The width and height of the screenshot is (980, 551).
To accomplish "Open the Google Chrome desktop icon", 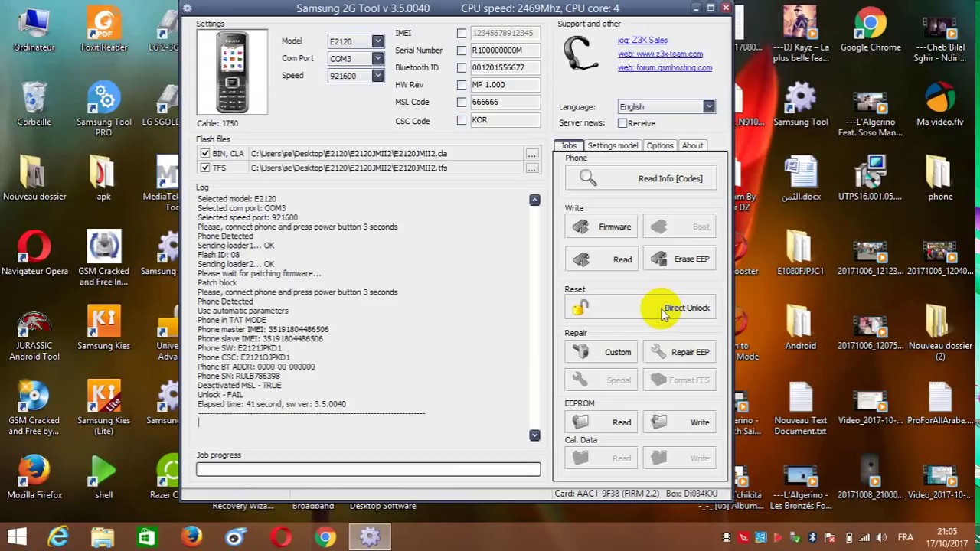I will click(871, 31).
